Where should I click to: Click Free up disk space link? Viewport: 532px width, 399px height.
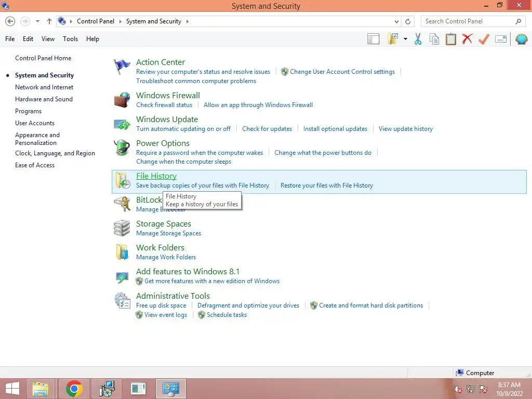(x=161, y=305)
